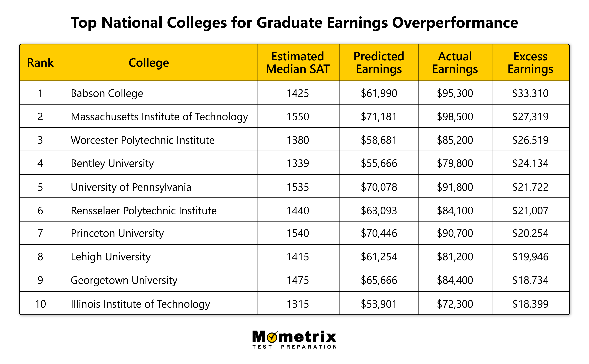589x364 pixels.
Task: Click the Excess Earnings column header
Action: click(530, 63)
